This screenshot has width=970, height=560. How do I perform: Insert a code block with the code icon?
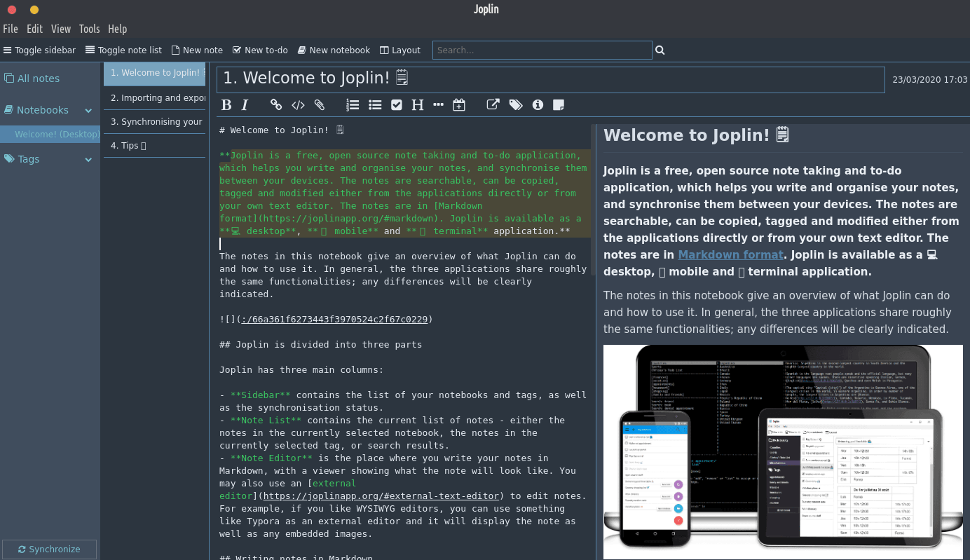tap(298, 105)
